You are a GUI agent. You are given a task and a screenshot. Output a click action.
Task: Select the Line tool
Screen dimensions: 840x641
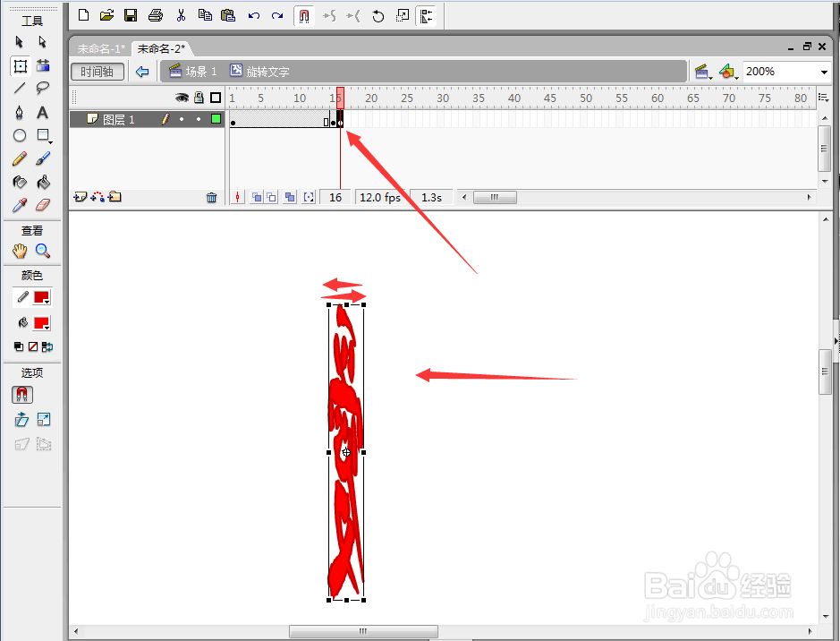point(20,89)
